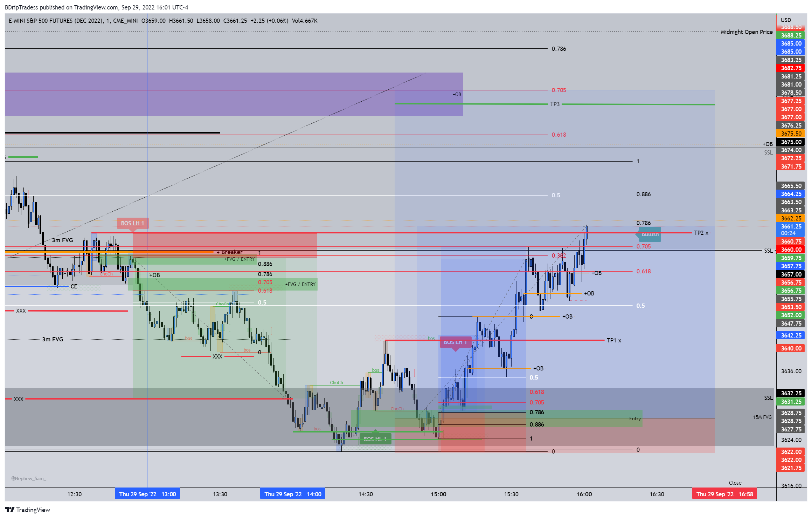The width and height of the screenshot is (812, 518).
Task: Click the TP1 x target label
Action: 614,340
